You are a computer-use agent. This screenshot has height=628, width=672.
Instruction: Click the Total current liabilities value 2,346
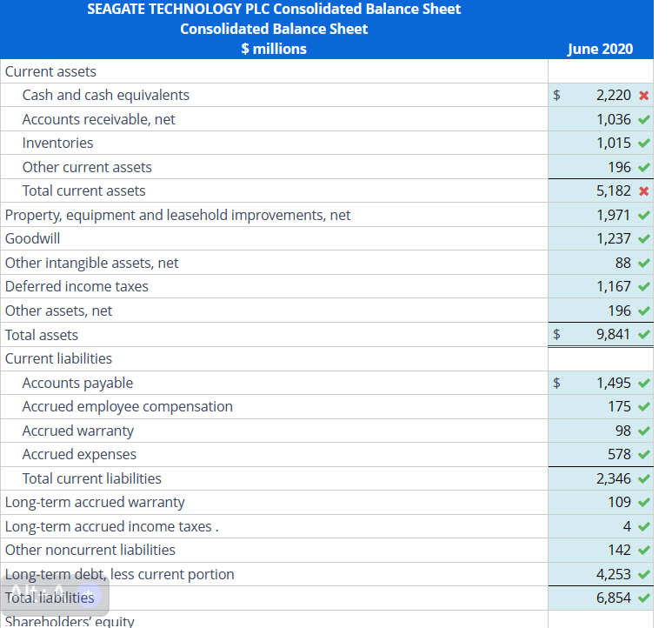613,478
